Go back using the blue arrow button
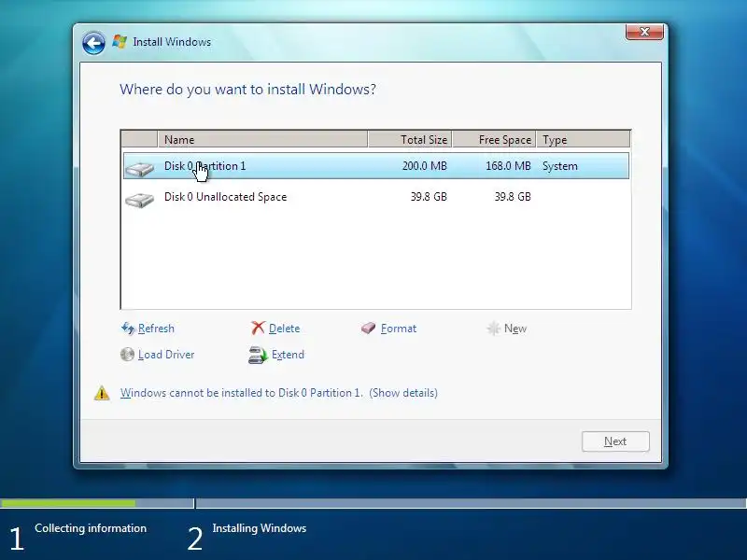Image resolution: width=747 pixels, height=560 pixels. coord(93,43)
